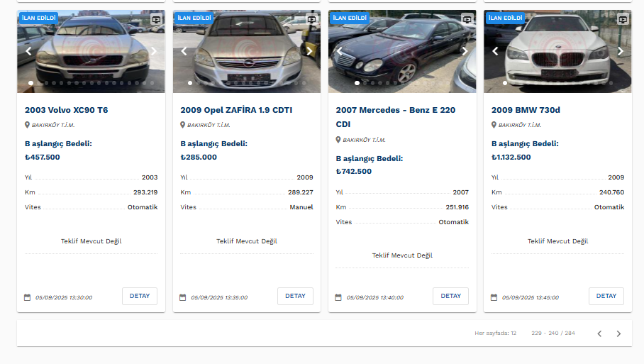644x364 pixels.
Task: Click Km value 289.227
Action: pyautogui.click(x=300, y=192)
